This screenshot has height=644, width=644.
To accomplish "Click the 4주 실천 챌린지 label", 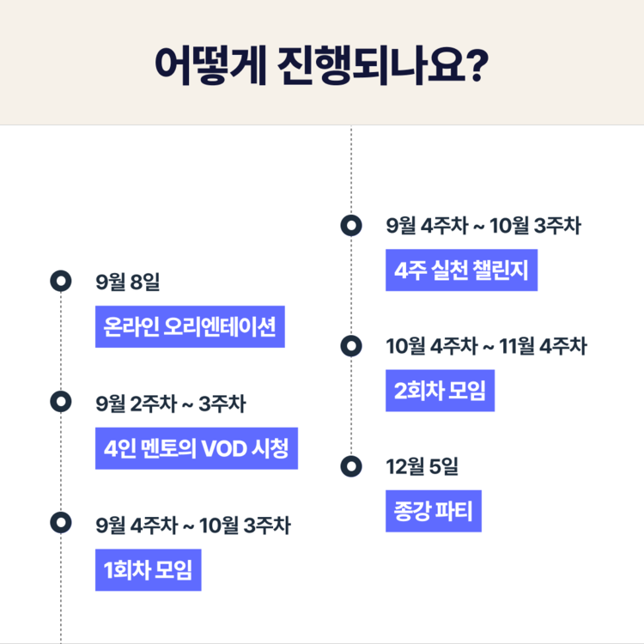I will point(461,270).
